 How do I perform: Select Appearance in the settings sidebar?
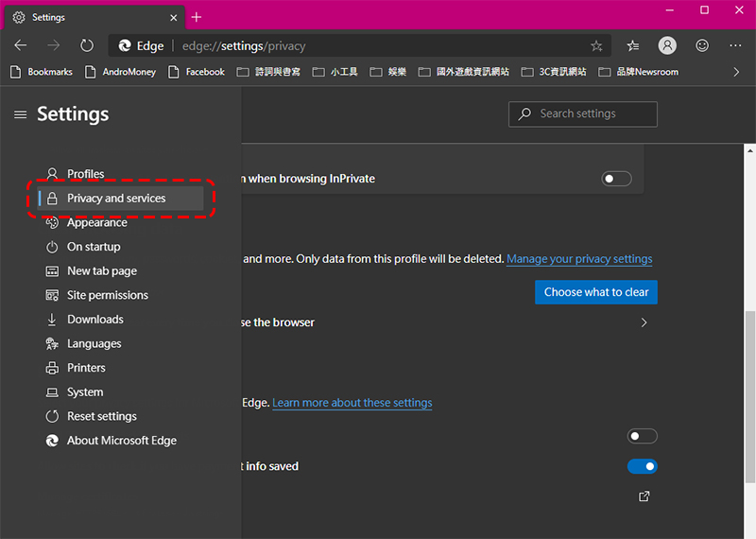pos(96,223)
